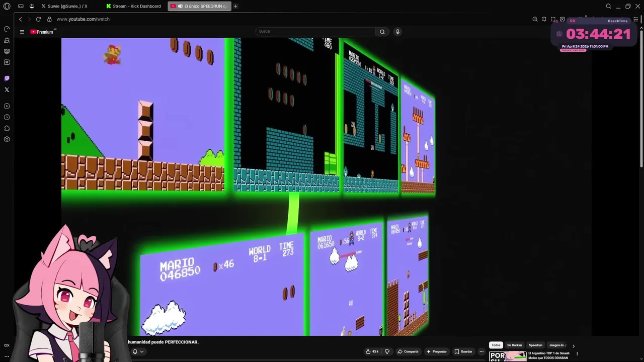
Task: Reload the current page
Action: [x=38, y=19]
